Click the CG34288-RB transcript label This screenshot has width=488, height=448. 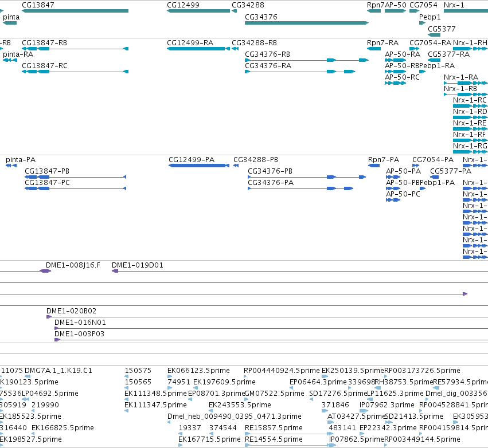(254, 43)
